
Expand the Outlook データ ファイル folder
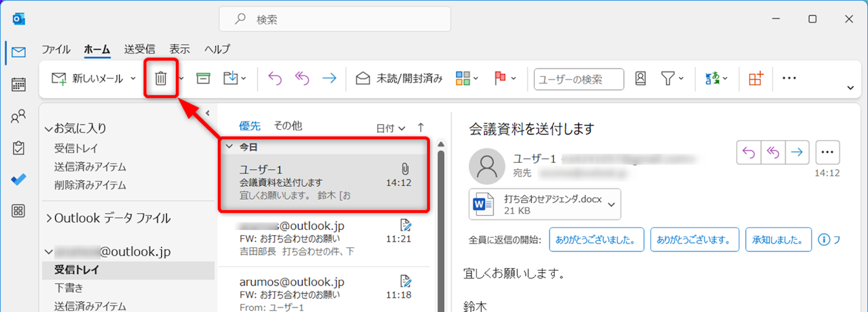[x=49, y=218]
